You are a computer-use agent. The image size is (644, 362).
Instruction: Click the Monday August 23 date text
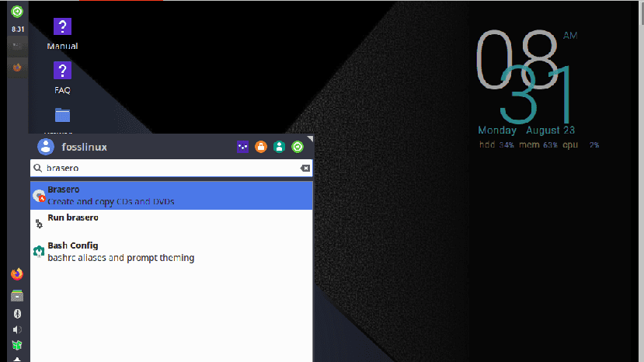pyautogui.click(x=526, y=131)
